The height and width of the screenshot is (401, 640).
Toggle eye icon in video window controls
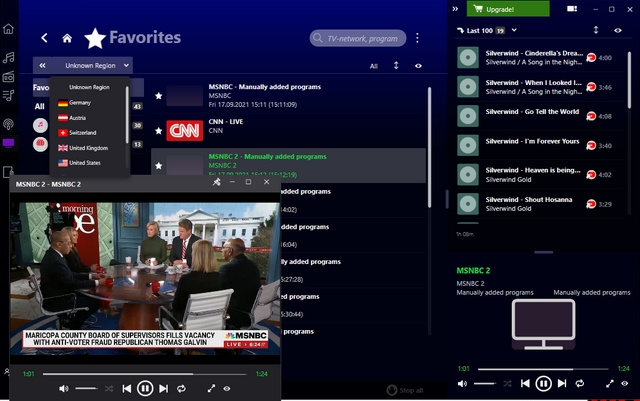[227, 389]
